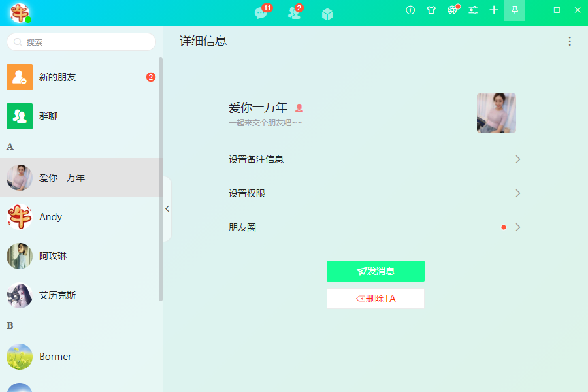Open New Friends (新的朋友) entry
Screen dimensions: 588x392
(x=82, y=77)
